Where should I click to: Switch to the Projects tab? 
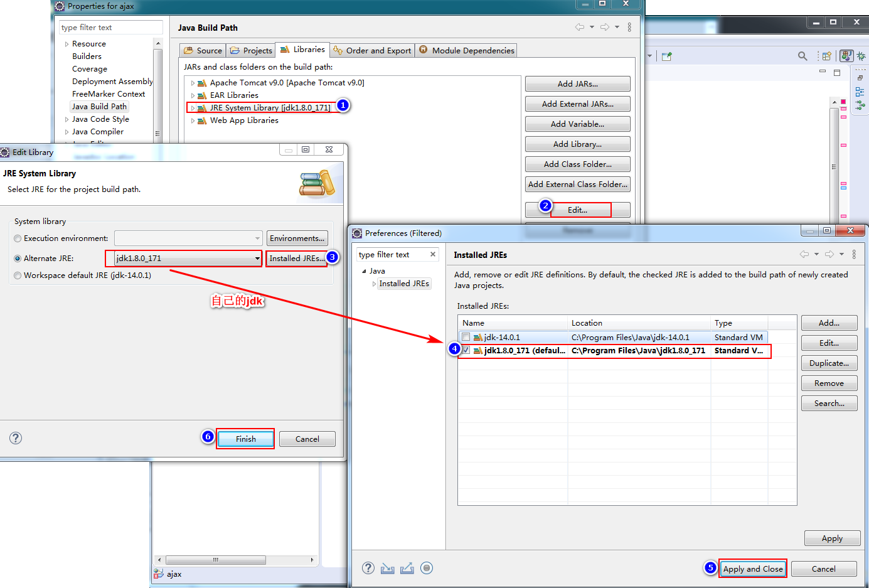(x=251, y=50)
